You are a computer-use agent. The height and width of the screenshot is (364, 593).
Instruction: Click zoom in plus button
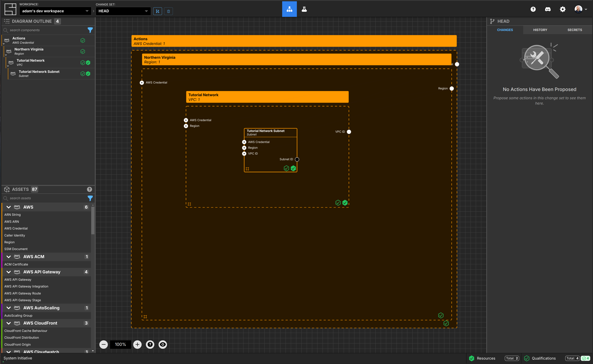(x=137, y=344)
